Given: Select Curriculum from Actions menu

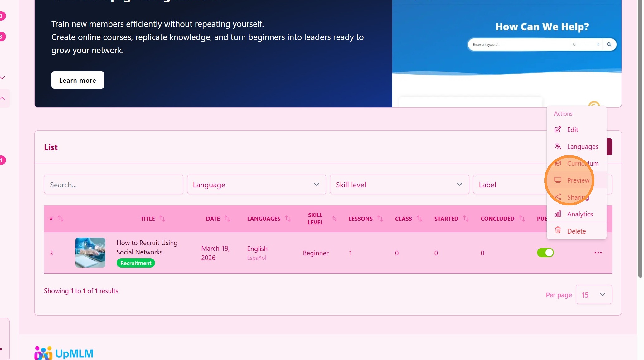Looking at the screenshot, I should tap(583, 163).
